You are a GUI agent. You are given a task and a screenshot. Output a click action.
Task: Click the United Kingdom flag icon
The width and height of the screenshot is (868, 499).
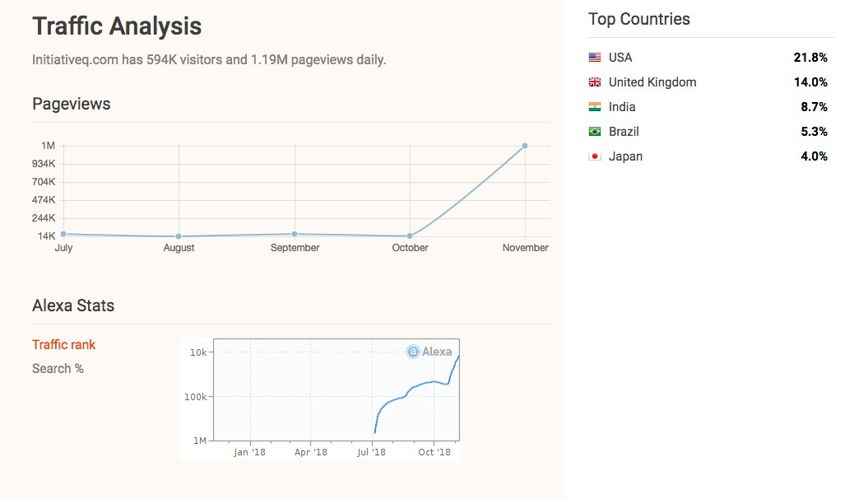pos(595,82)
